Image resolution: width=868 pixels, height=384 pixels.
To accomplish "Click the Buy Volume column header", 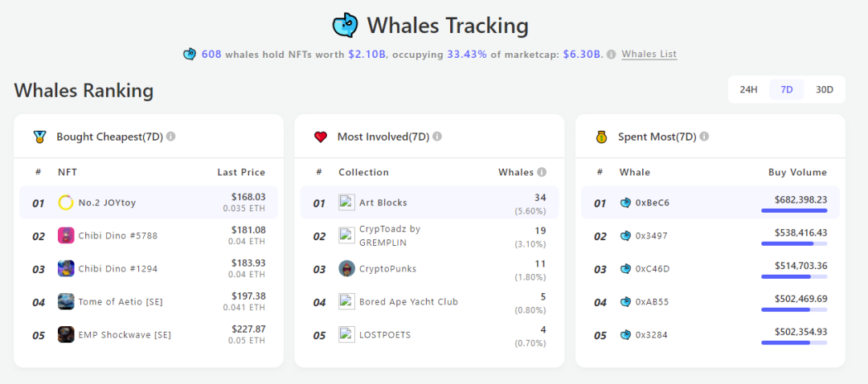I will pyautogui.click(x=798, y=172).
